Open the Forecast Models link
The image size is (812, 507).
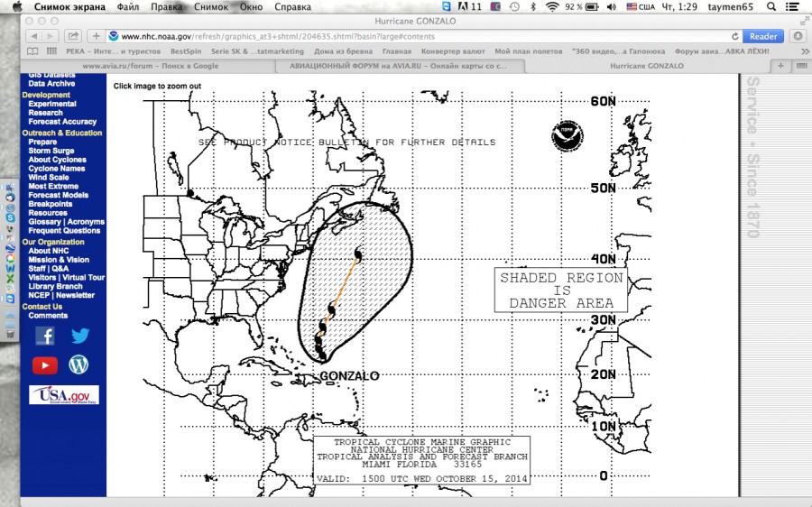tap(58, 195)
